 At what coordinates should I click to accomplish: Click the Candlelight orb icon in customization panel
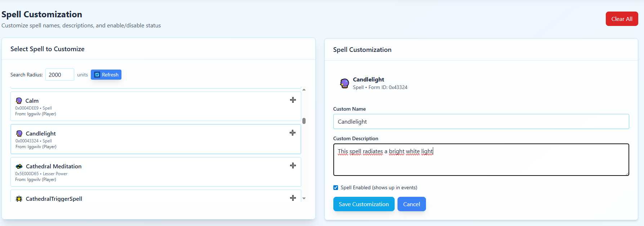pos(345,83)
